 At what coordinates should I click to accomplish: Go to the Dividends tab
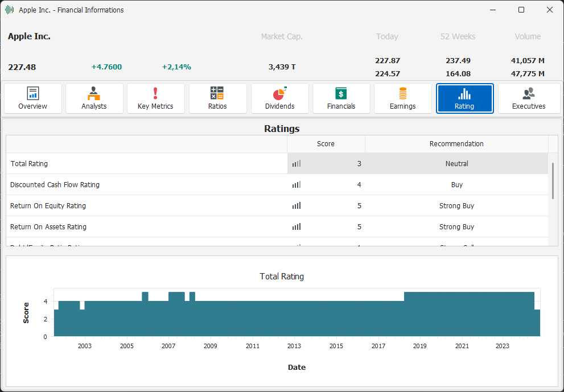click(279, 98)
